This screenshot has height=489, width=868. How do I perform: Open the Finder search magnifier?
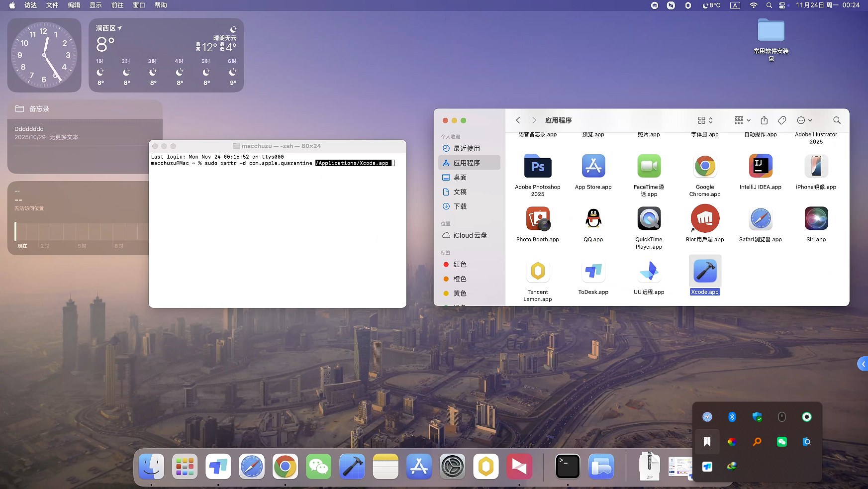(x=837, y=120)
